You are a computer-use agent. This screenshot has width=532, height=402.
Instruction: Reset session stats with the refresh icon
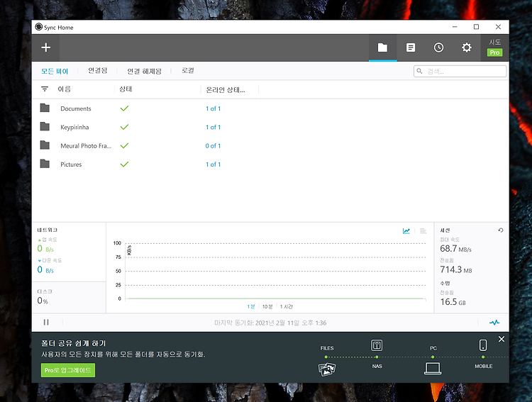(501, 230)
